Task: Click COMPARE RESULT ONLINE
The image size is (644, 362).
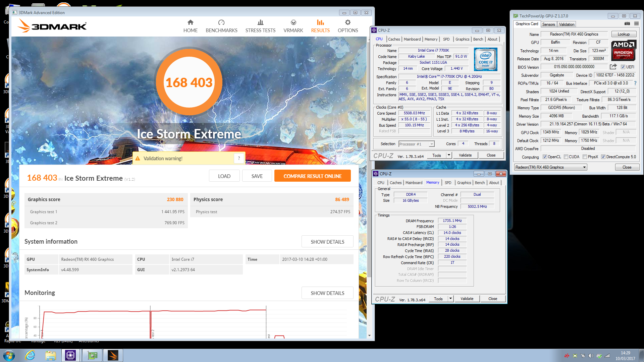Action: coord(312,176)
